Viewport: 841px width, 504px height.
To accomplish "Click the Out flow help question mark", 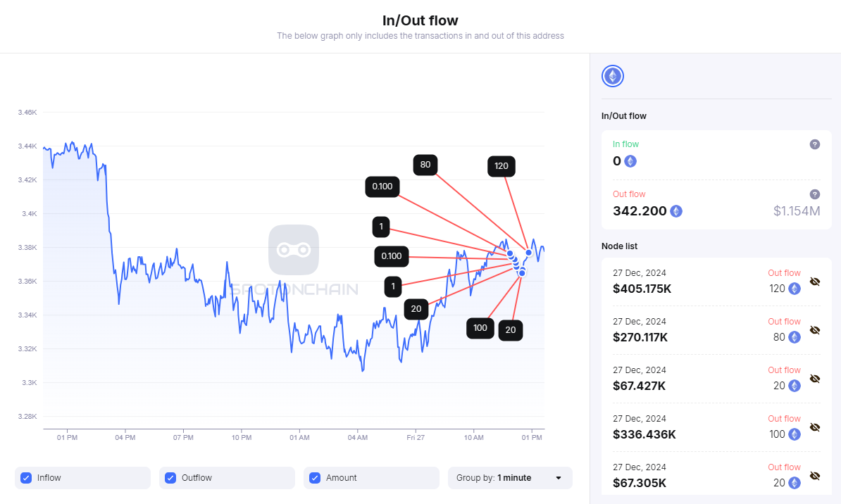I will 815,194.
